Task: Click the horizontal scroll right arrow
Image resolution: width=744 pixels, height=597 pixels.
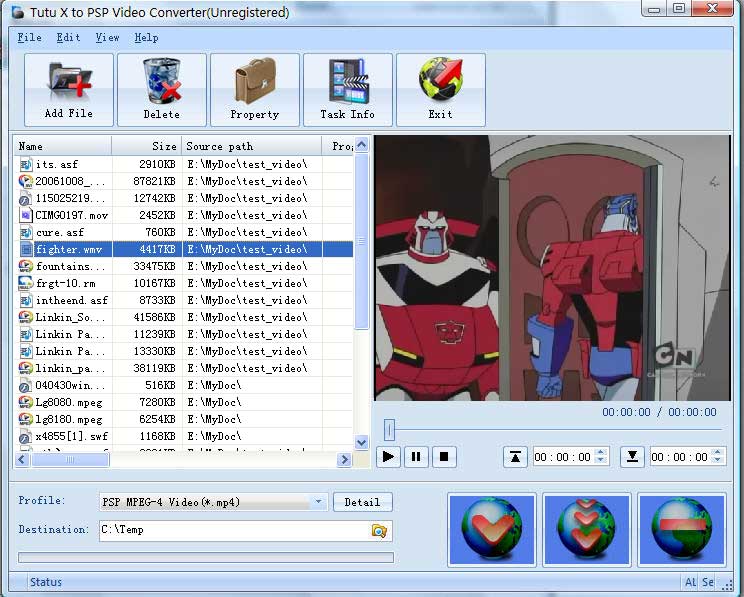Action: 344,459
